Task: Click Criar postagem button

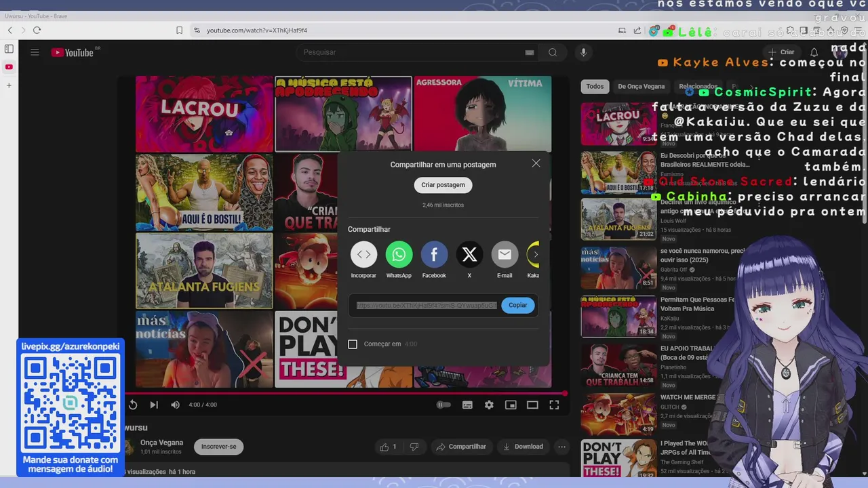Action: (x=443, y=185)
